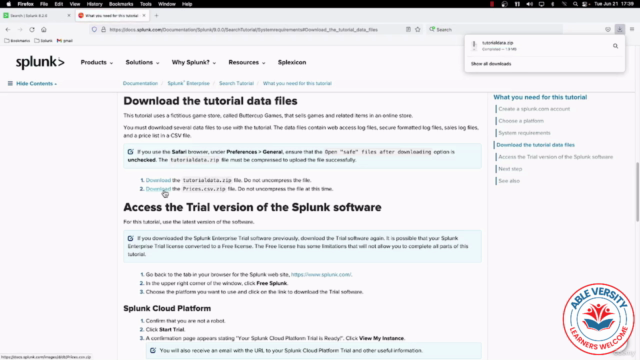Jump to 'Access the Trial version' section
640x360 pixels.
[x=556, y=157]
